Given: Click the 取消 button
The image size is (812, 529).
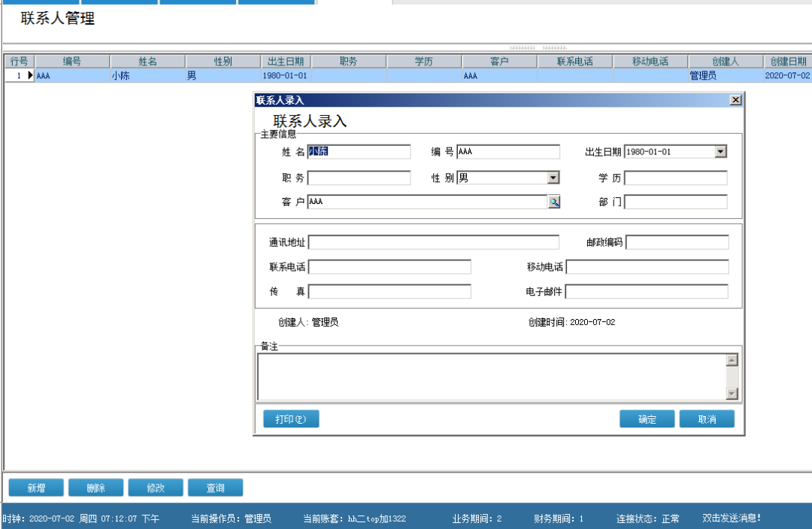Looking at the screenshot, I should (x=707, y=419).
